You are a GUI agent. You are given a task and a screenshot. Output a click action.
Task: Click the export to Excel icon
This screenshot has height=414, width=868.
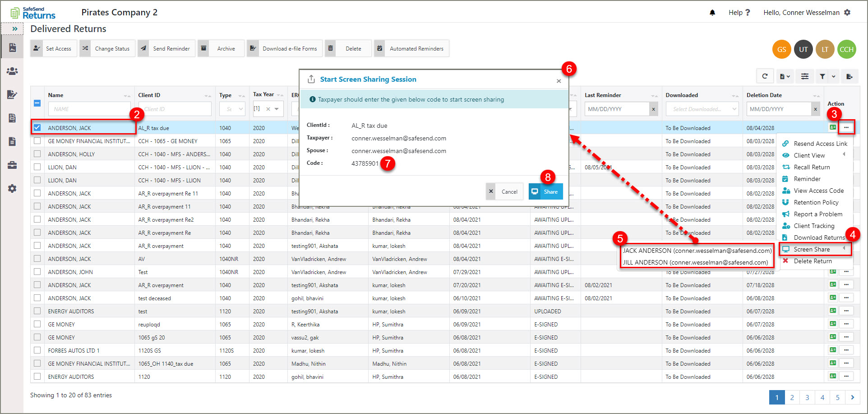tap(849, 76)
